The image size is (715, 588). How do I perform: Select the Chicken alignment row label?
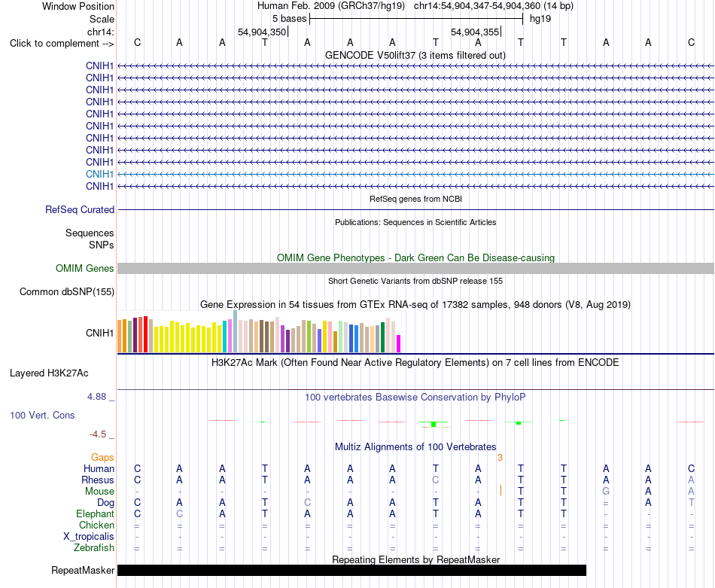96,525
